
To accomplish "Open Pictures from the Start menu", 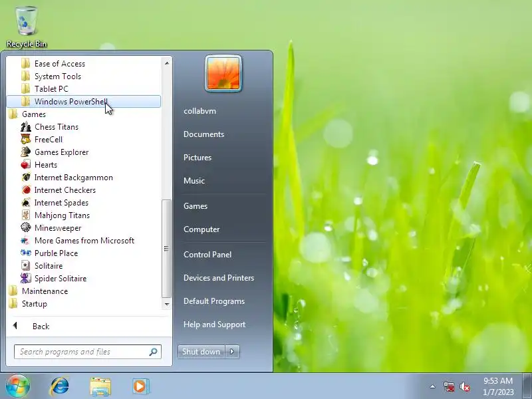I will 198,158.
